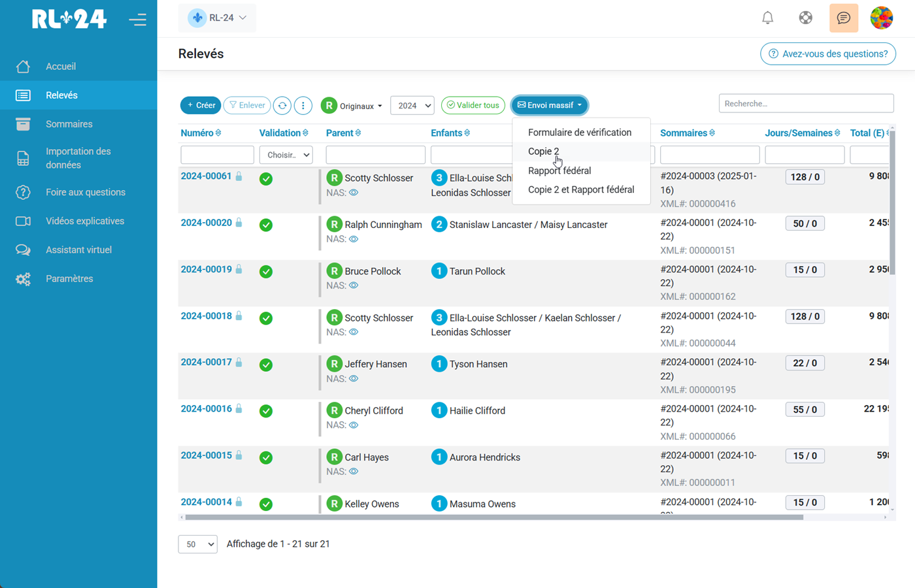Click the help lifebuoy icon

click(805, 18)
